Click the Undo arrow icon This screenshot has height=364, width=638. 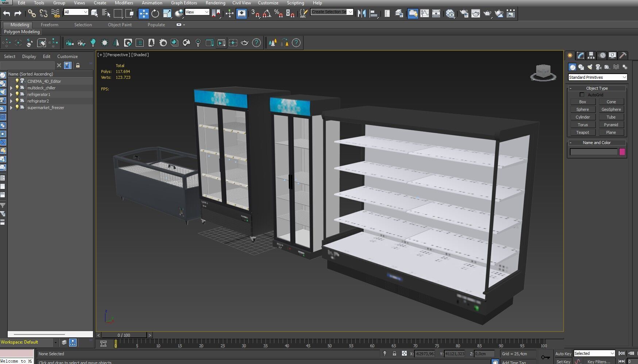click(7, 13)
